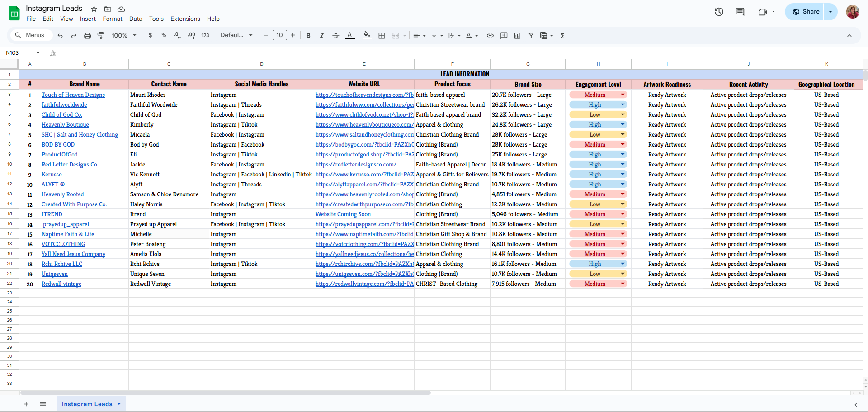
Task: View the cloud save status icon
Action: [121, 9]
